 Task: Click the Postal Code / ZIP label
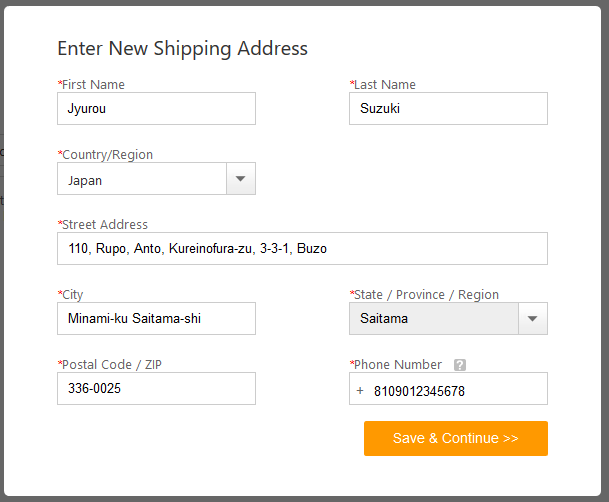[x=111, y=365]
